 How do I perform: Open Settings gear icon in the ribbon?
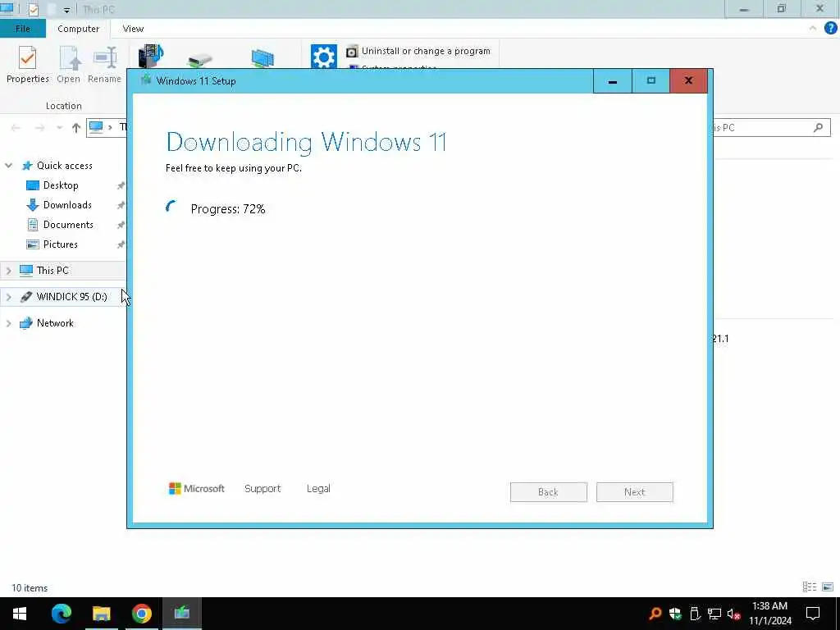(323, 57)
